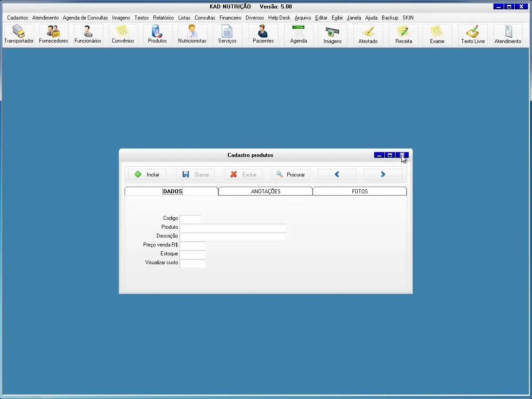This screenshot has width=532, height=399.
Task: Open the Imagens toolbar icon
Action: [332, 35]
